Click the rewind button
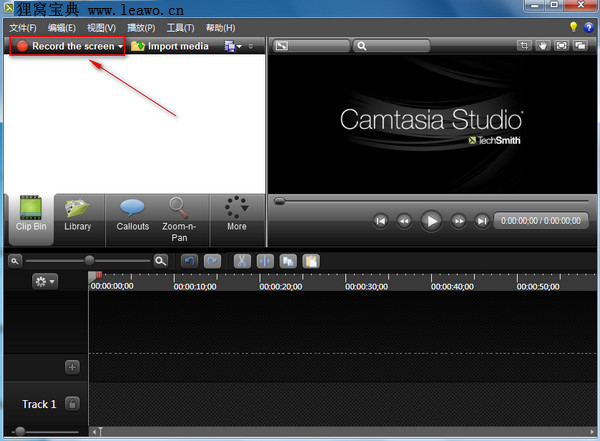The height and width of the screenshot is (441, 600). [x=404, y=221]
